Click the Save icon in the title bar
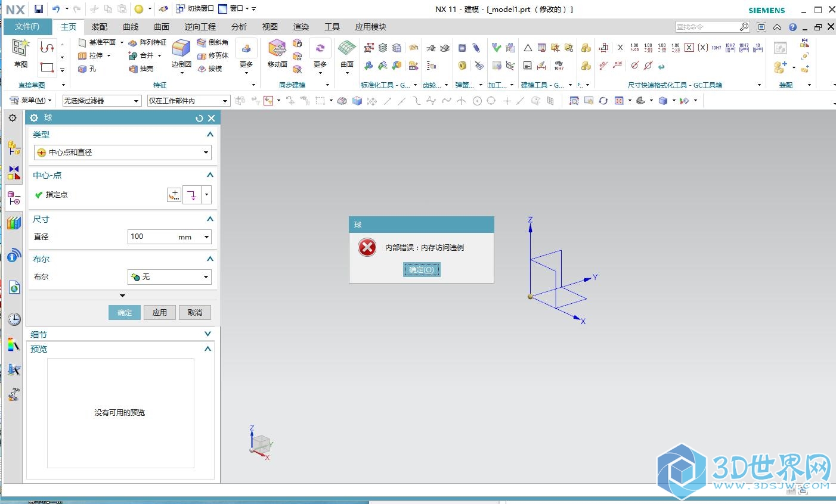836x504 pixels. 39,9
